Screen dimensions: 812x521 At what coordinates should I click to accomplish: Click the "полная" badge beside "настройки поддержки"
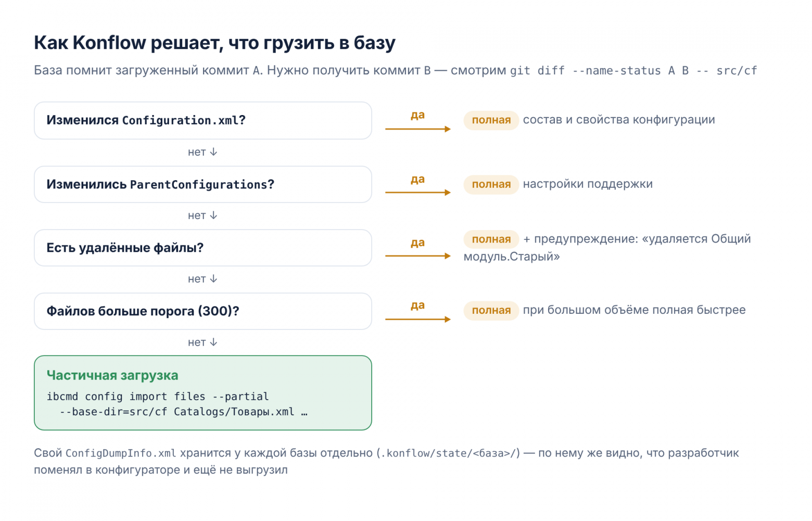491,184
